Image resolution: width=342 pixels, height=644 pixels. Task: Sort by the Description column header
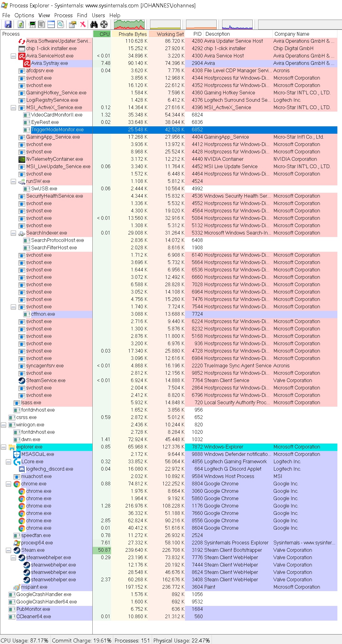click(238, 34)
